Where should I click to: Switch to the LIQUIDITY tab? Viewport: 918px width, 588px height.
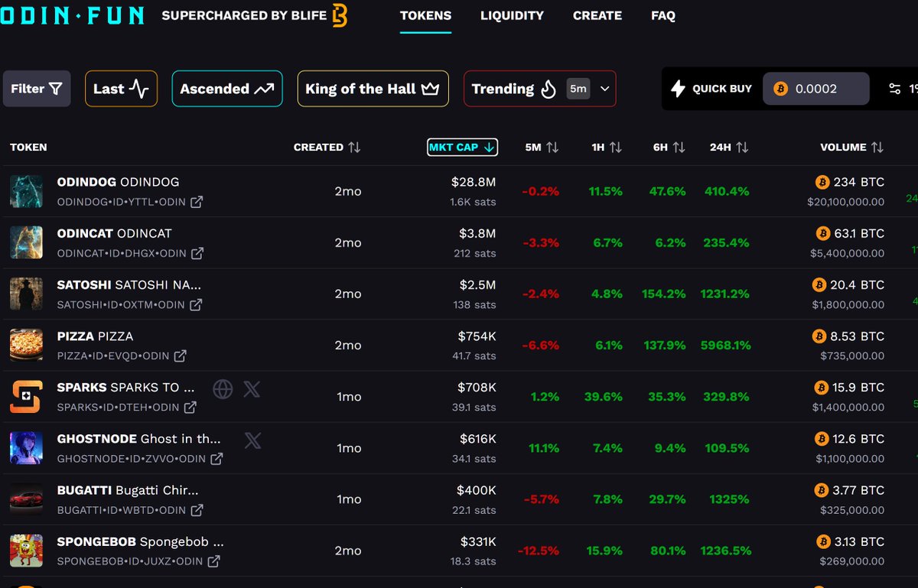point(512,15)
